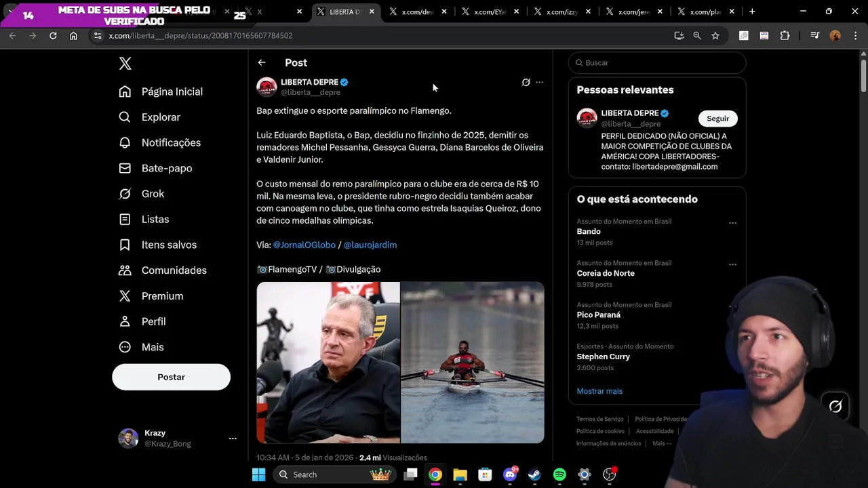This screenshot has width=868, height=488.
Task: Open Chrome extensions puzzle icon
Action: (785, 35)
